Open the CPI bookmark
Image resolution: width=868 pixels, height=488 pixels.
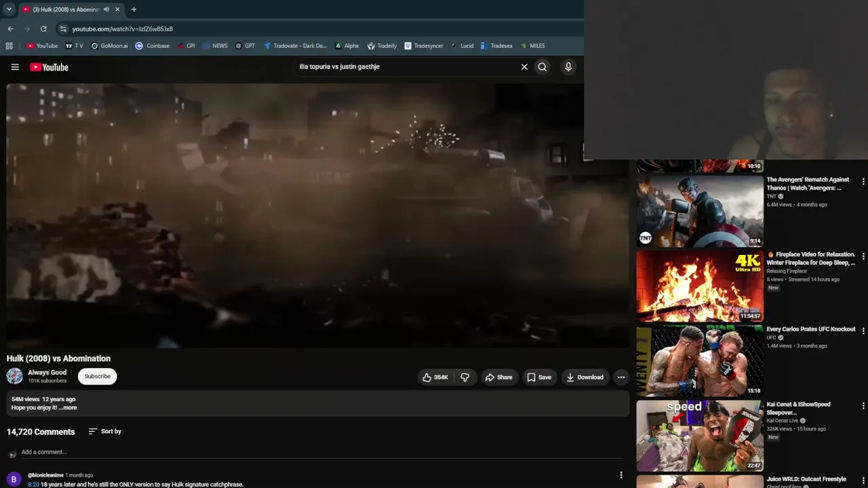coord(186,46)
